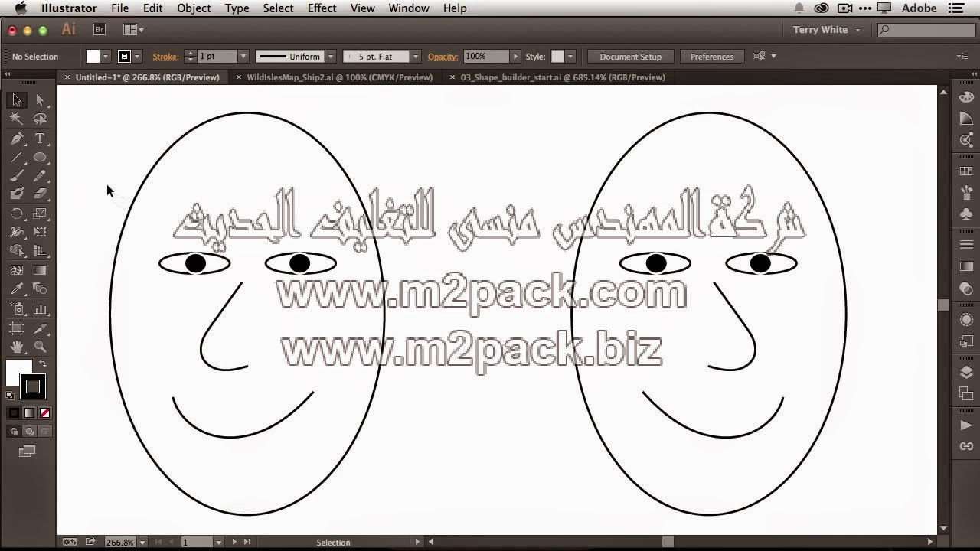
Task: Select the Mesh tool
Action: 16,270
